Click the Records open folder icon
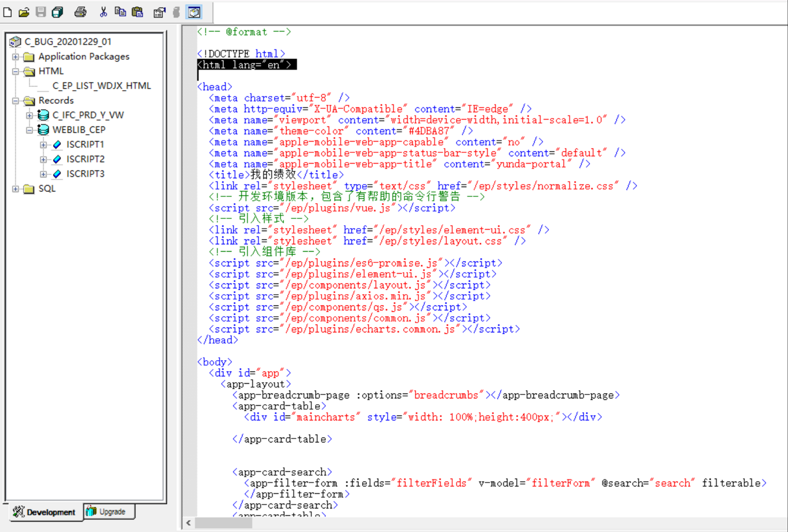 [29, 101]
